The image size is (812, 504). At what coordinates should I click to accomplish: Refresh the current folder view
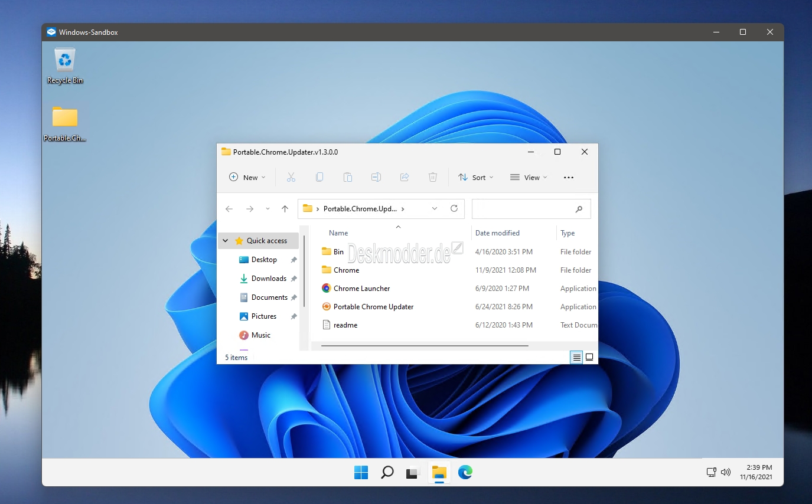click(454, 208)
